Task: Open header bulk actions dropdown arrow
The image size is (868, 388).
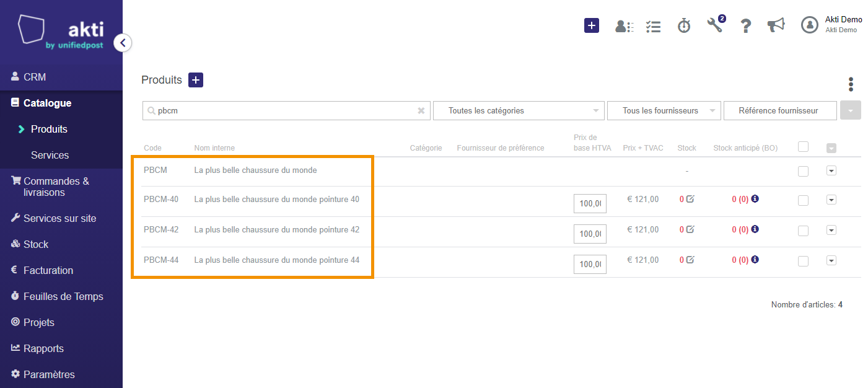Action: (831, 148)
